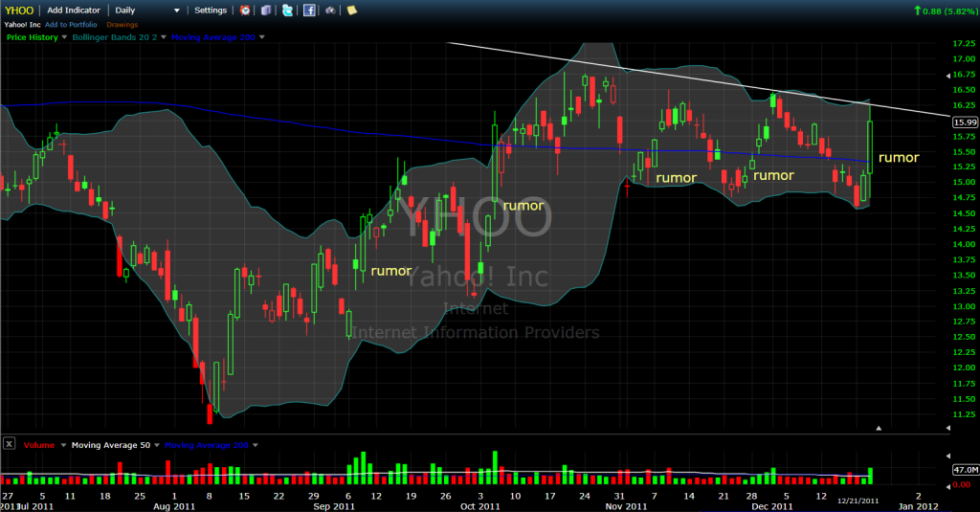Click the rumor annotation near Dec 2011
This screenshot has width=980, height=512.
click(x=773, y=176)
